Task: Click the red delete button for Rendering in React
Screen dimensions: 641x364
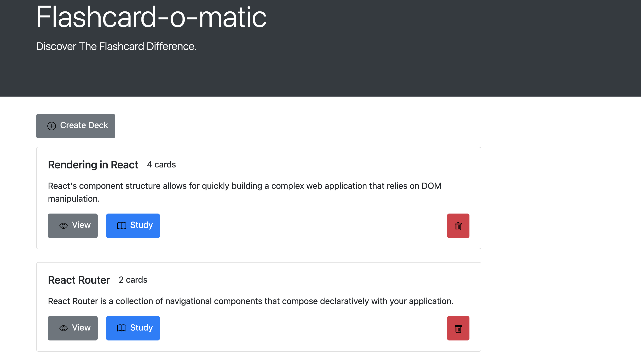Action: [458, 226]
